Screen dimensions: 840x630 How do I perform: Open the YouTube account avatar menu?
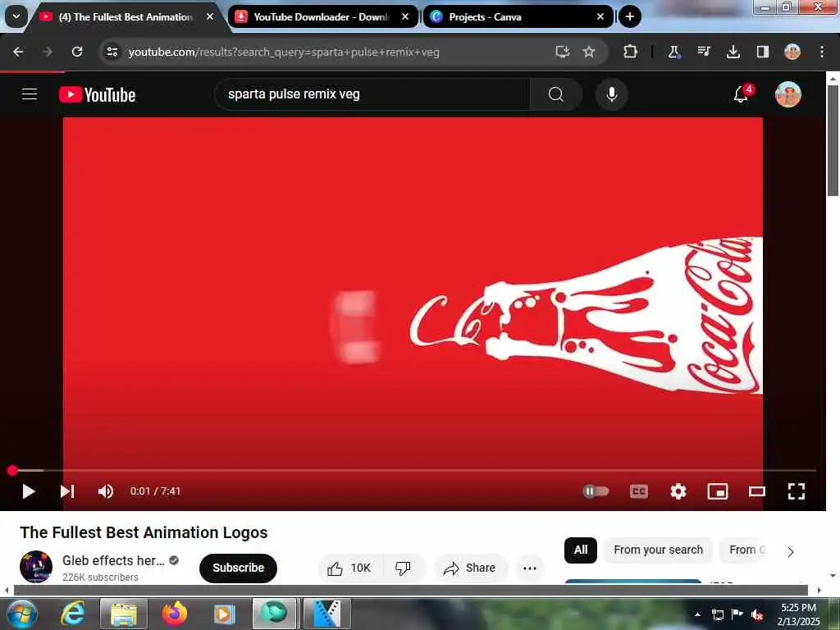[x=787, y=94]
